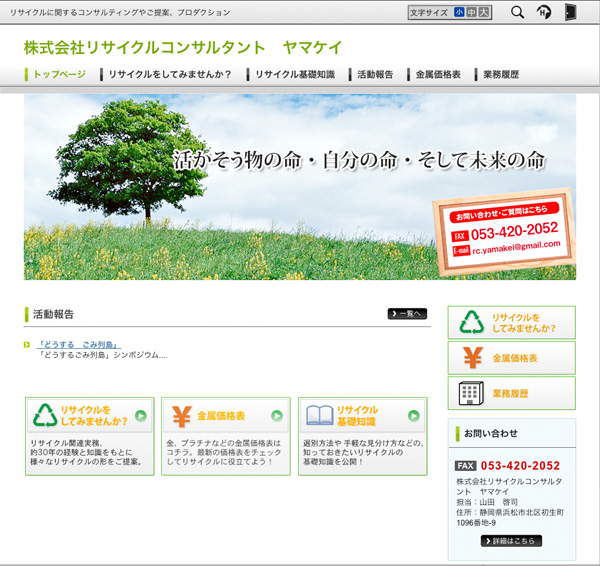Viewport: 600px width, 566px height.
Task: Click green play arrow on リサイクル基礎知識 card
Action: coord(414,416)
